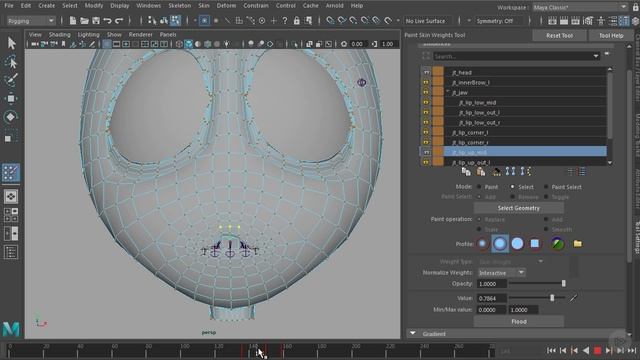
Task: Click the Redo arrow icon
Action: coord(119,21)
